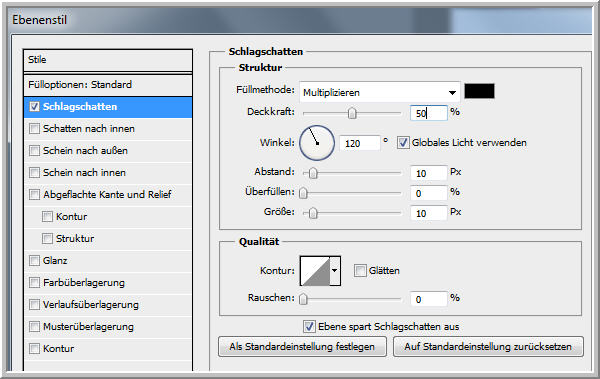Focus the Rauschen value field
The height and width of the screenshot is (379, 600).
(429, 299)
